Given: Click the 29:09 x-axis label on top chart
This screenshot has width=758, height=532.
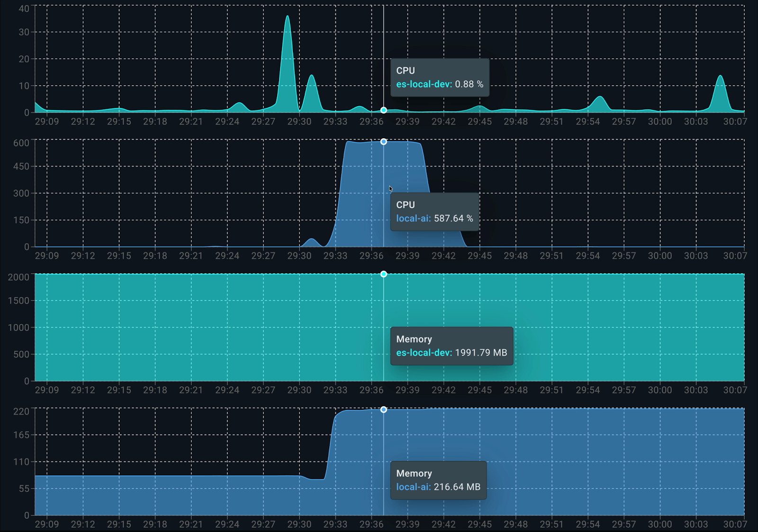Looking at the screenshot, I should (47, 122).
